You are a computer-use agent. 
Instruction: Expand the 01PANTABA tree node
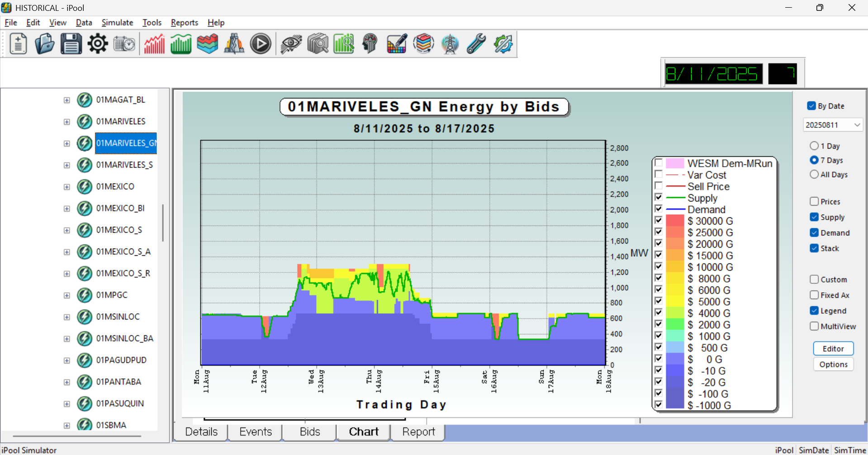pyautogui.click(x=67, y=382)
